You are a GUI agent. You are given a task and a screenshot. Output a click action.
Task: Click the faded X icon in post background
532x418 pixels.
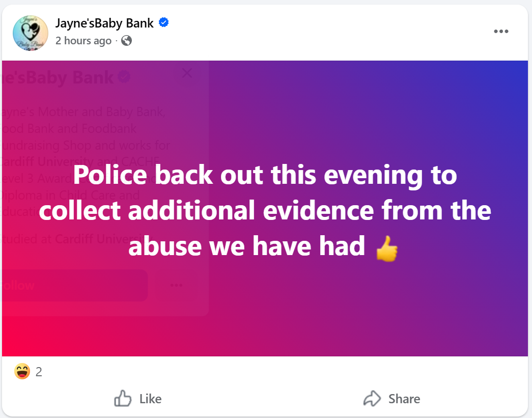[187, 73]
